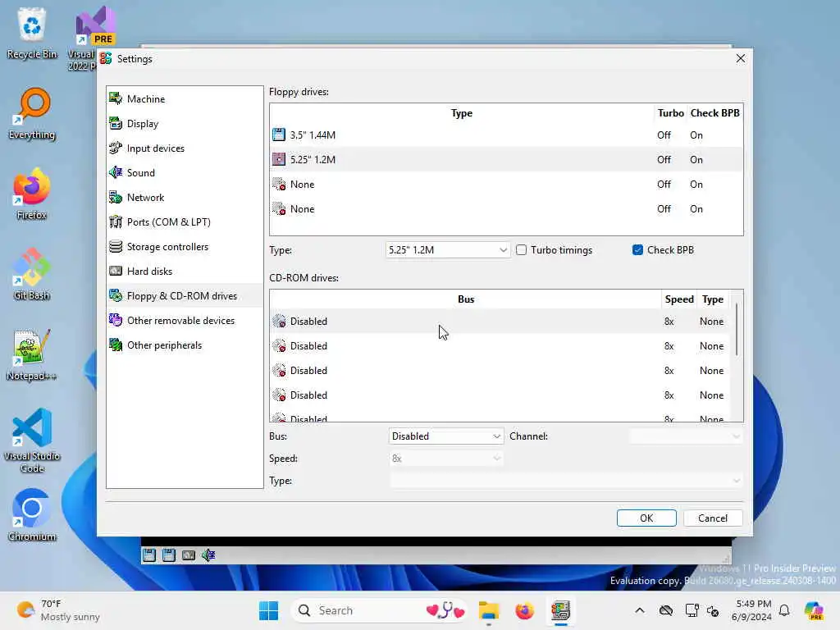Cancel the Settings dialog
The image size is (840, 630).
coord(713,518)
